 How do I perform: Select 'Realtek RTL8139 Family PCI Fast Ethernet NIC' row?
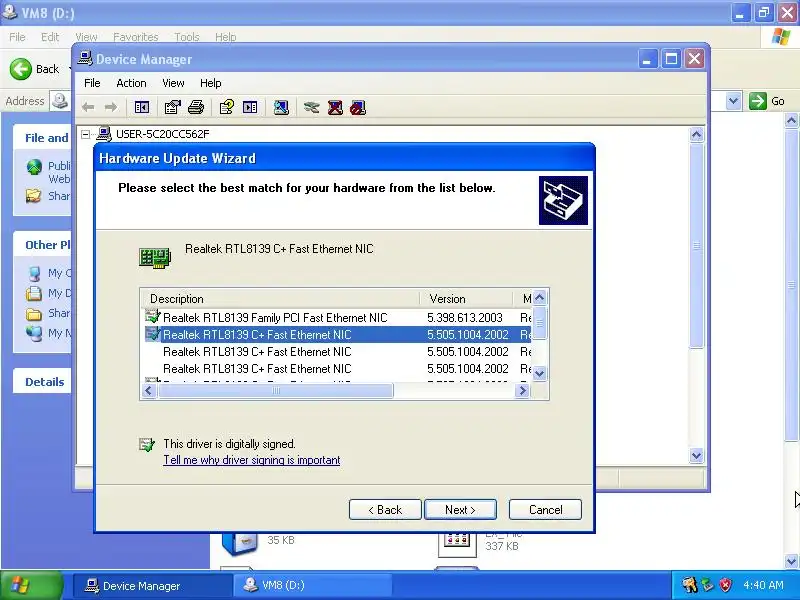(x=337, y=317)
